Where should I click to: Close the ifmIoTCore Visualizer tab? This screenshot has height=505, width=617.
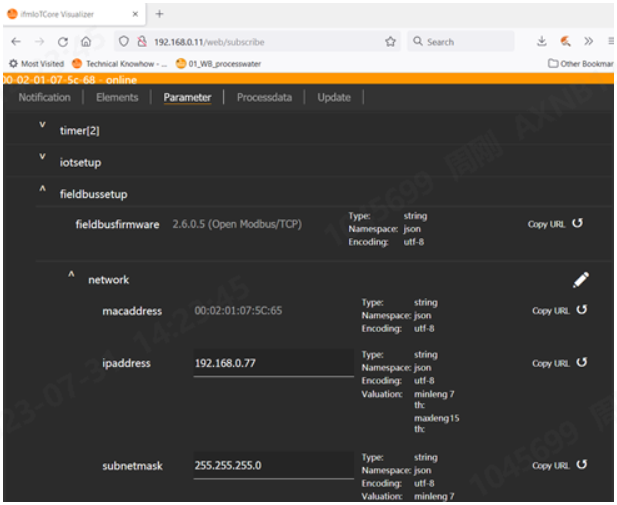(135, 14)
